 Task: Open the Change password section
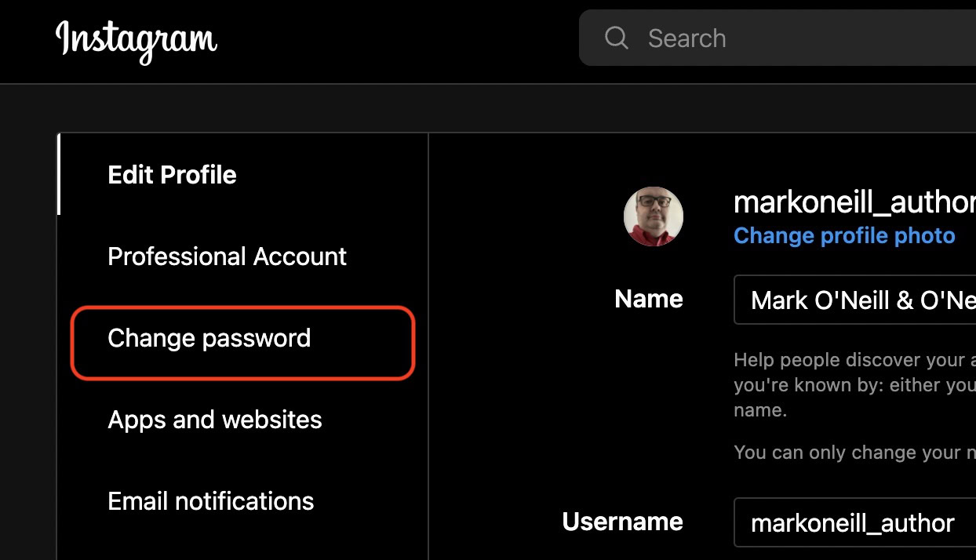[x=209, y=338]
